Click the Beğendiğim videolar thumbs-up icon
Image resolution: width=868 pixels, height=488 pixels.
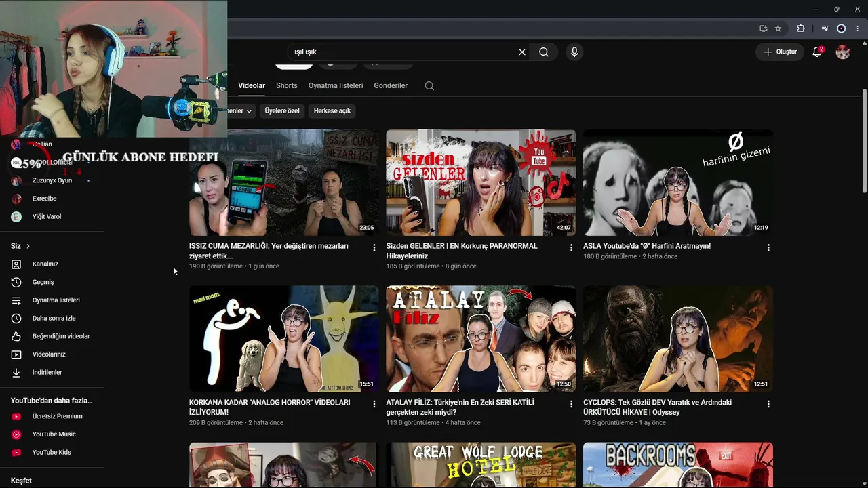point(16,336)
